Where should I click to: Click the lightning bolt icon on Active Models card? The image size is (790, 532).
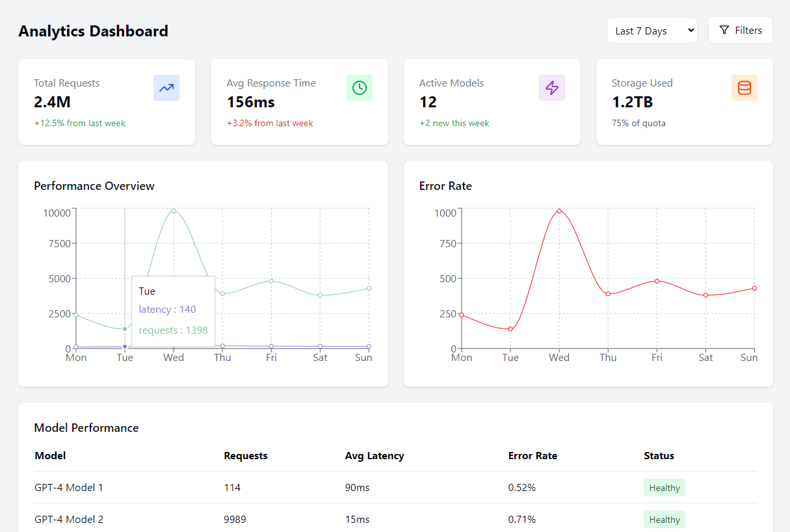pyautogui.click(x=551, y=88)
